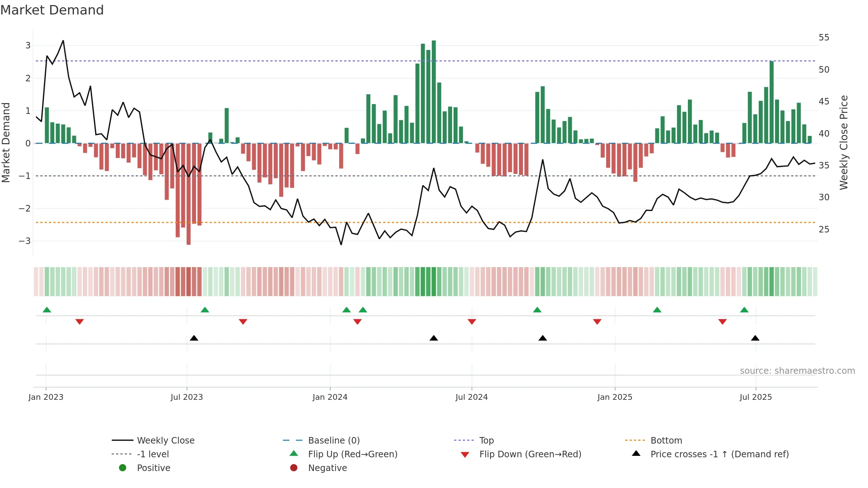
Task: Click the flip-up marker after Jul 2023
Action: pos(205,310)
